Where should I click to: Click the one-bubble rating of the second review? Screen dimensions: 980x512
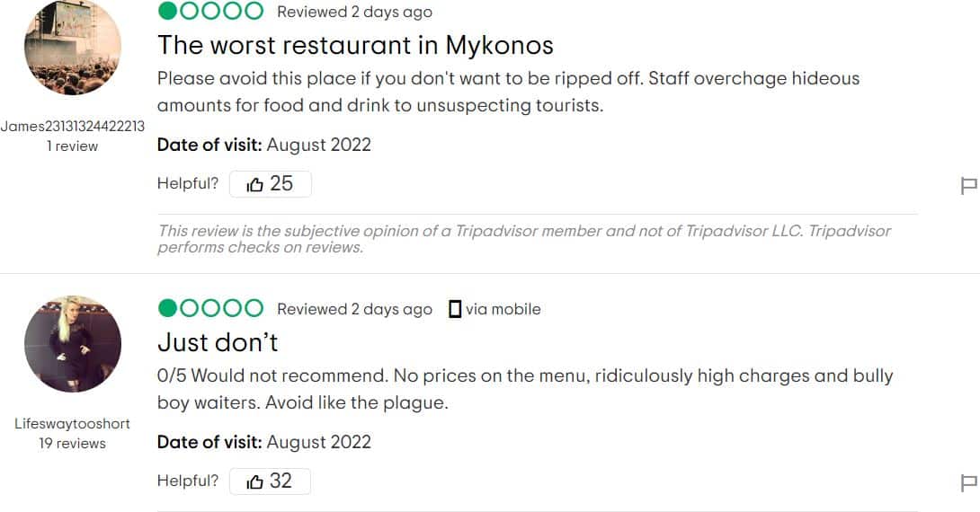[210, 308]
